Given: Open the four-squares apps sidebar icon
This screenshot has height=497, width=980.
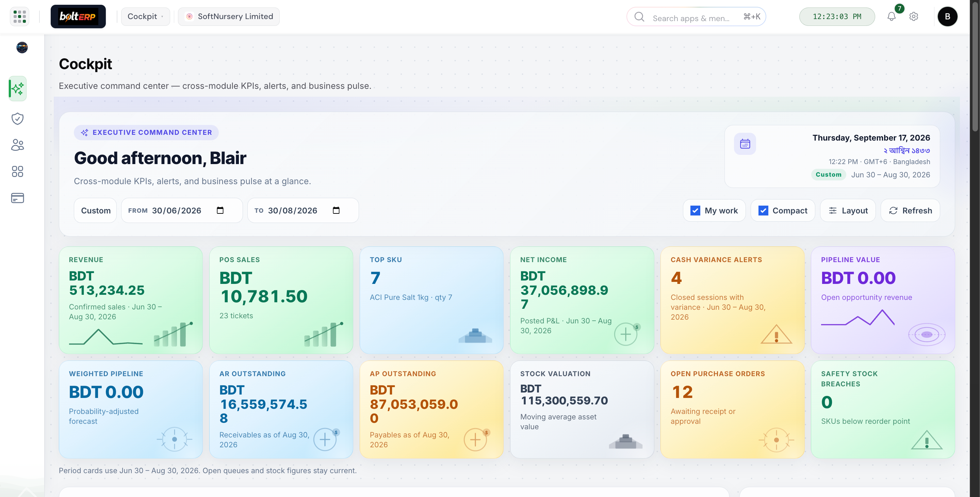Looking at the screenshot, I should 17,172.
